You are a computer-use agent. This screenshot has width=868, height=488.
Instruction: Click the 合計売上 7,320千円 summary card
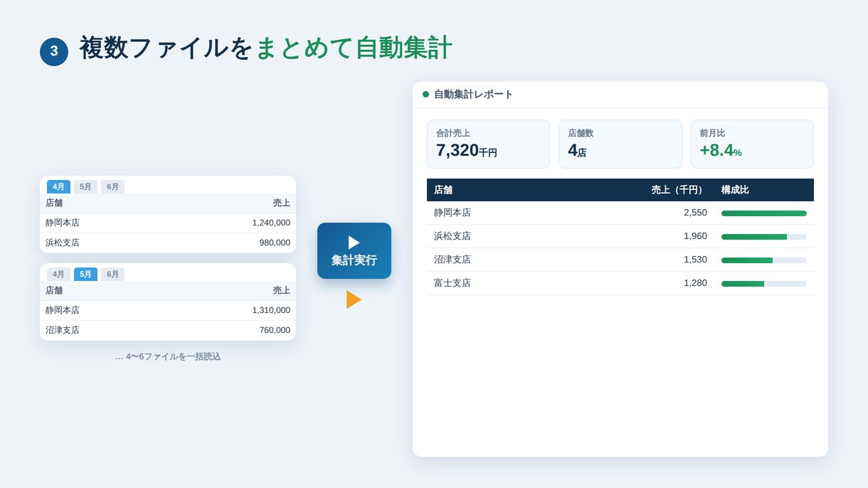[488, 144]
